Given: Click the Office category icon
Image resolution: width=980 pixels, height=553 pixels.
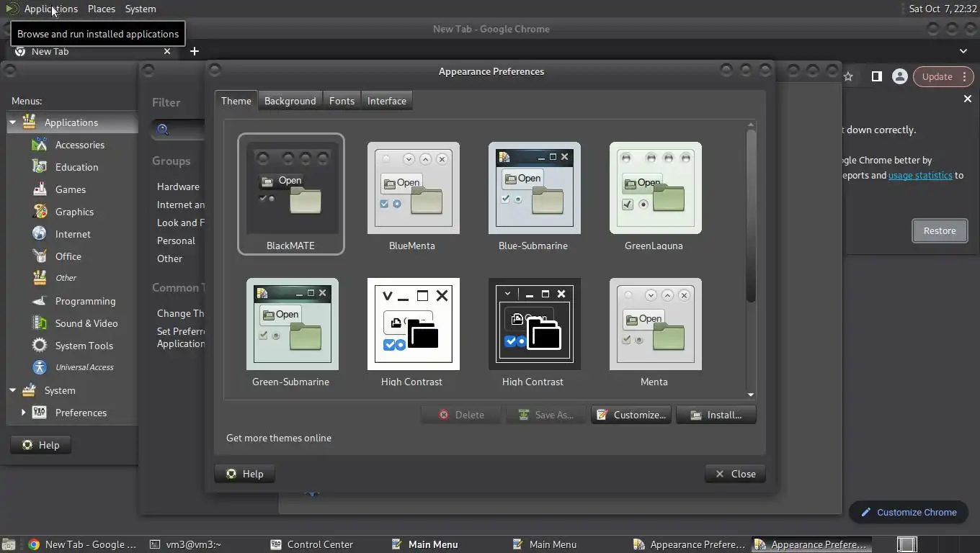Looking at the screenshot, I should point(40,256).
